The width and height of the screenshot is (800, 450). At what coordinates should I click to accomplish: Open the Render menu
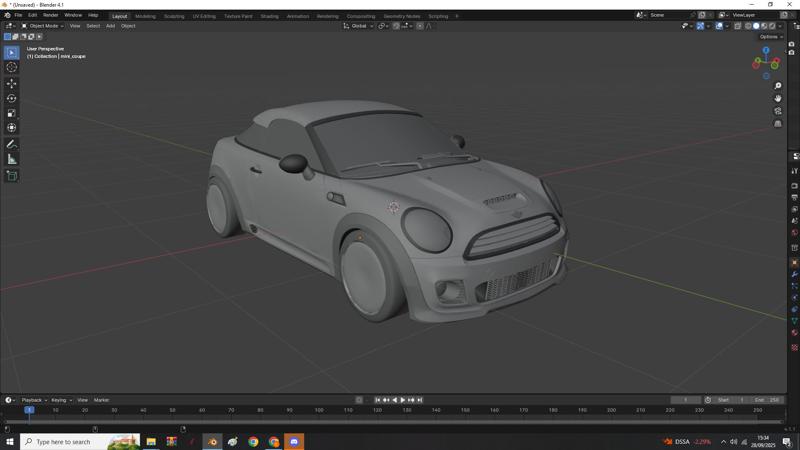[50, 15]
